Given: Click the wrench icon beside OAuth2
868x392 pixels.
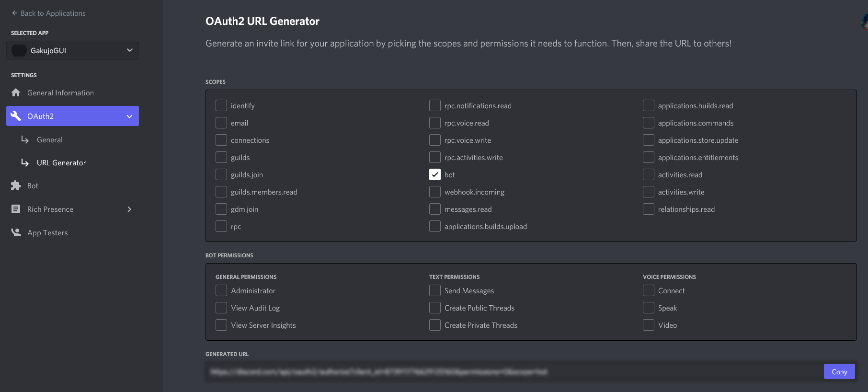Looking at the screenshot, I should click(16, 116).
